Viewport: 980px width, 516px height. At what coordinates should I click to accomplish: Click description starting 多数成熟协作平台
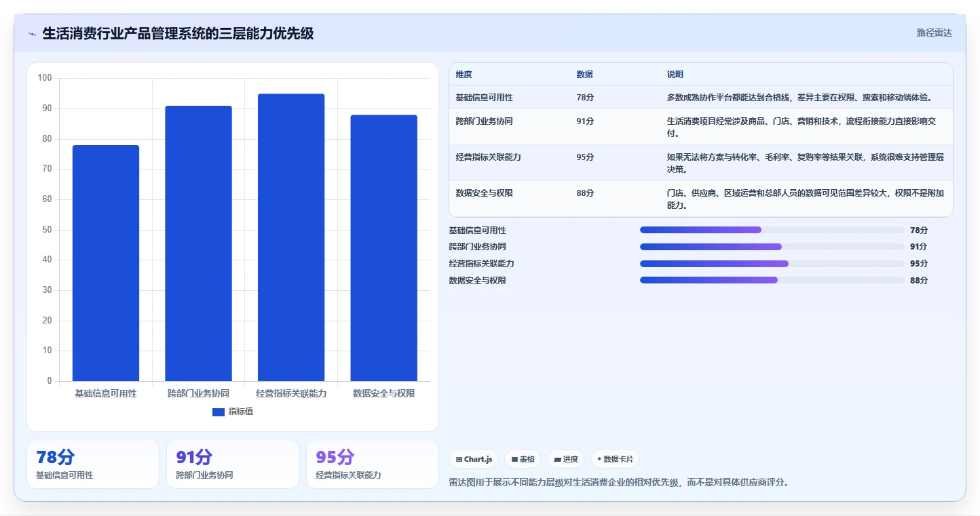coord(799,98)
